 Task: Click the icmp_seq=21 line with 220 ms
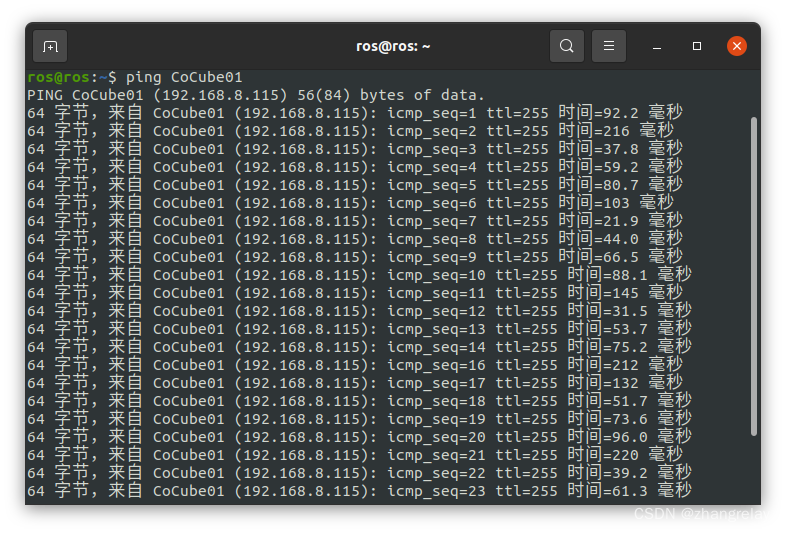[355, 455]
